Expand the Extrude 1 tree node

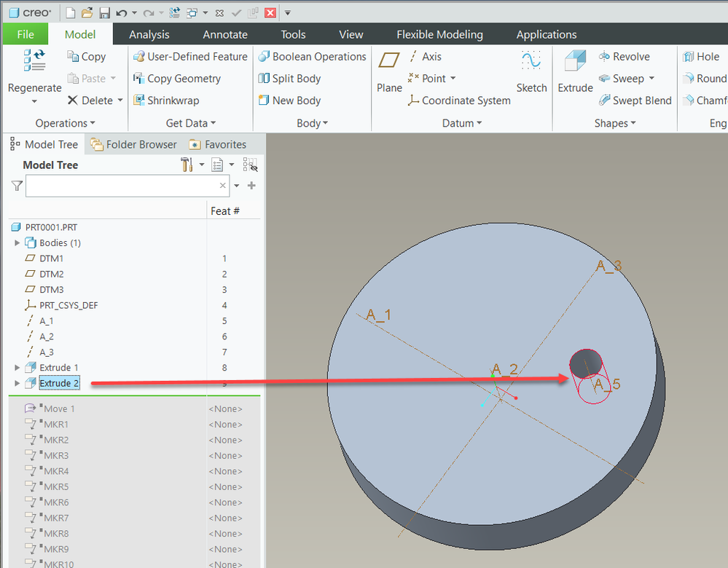tap(17, 368)
